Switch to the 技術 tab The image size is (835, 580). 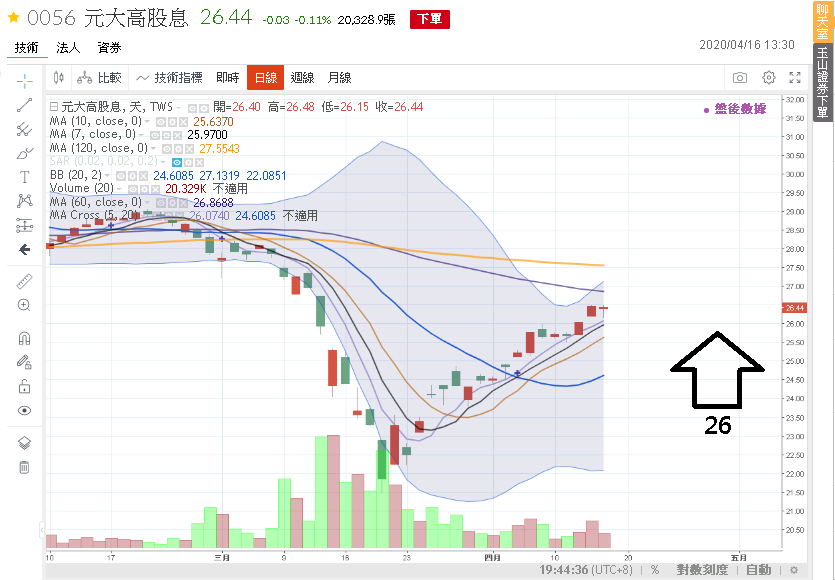point(27,48)
